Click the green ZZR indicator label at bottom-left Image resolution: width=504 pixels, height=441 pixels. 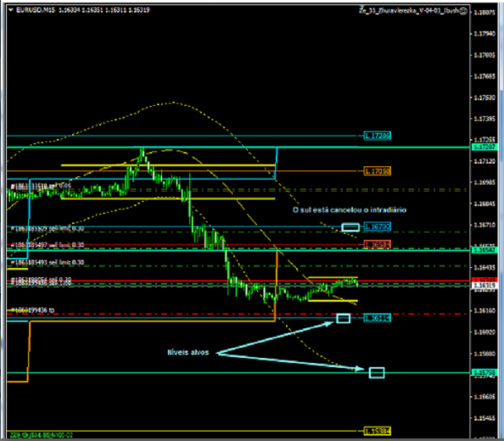(41, 435)
